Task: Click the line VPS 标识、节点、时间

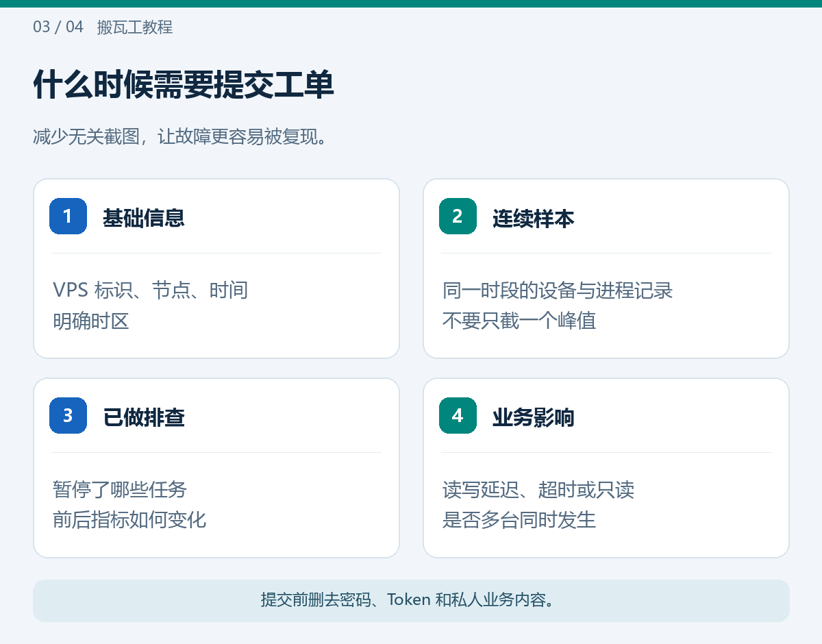Action: pyautogui.click(x=151, y=290)
